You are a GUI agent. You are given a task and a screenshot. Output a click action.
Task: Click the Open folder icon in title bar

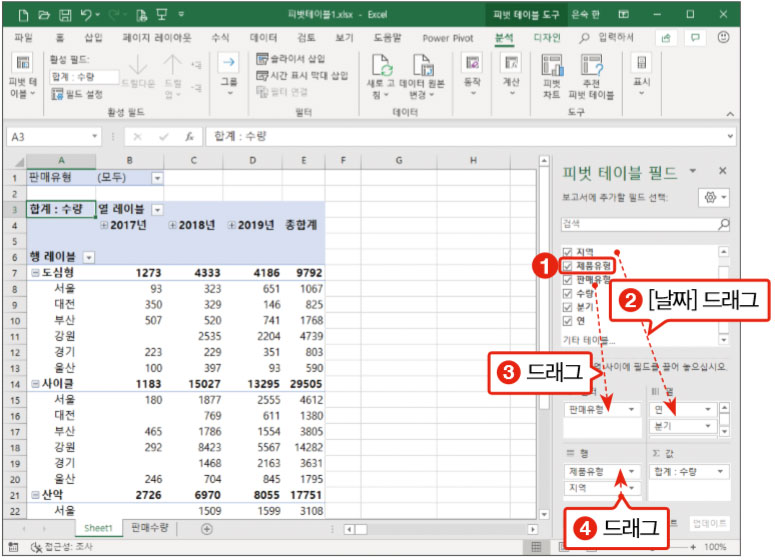44,15
